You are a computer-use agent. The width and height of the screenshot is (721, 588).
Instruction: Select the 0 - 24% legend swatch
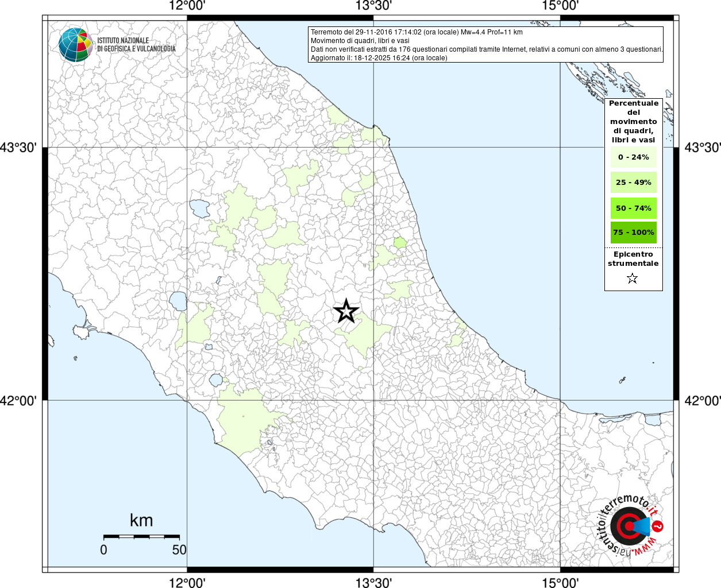(x=634, y=157)
